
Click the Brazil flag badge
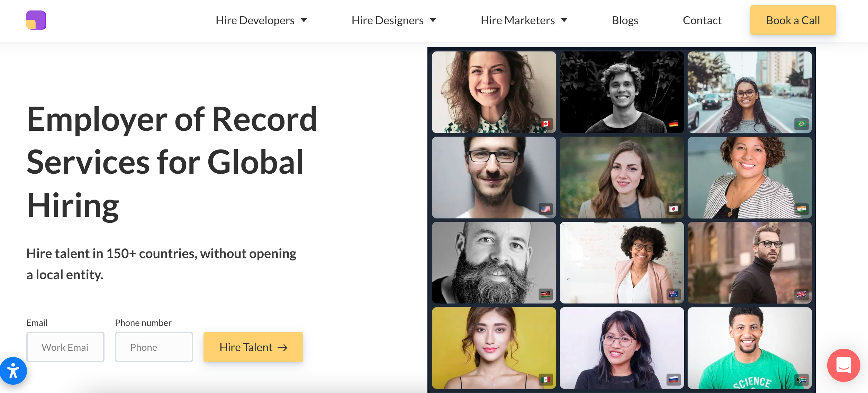tap(801, 124)
